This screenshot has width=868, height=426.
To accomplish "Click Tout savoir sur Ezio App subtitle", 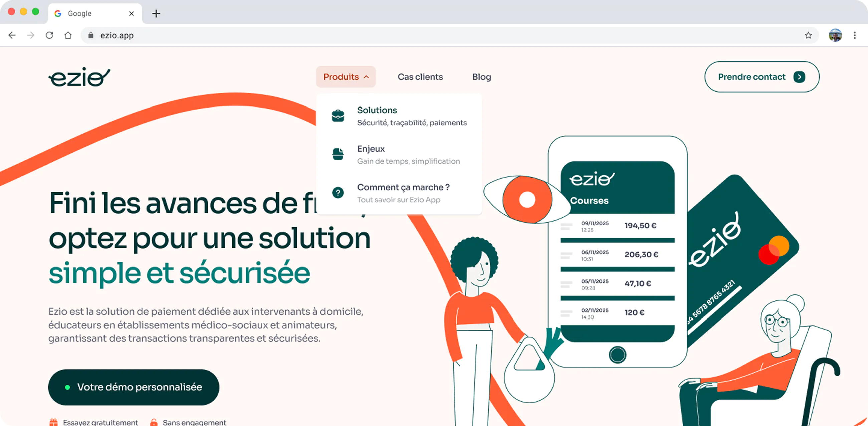I will [x=399, y=200].
